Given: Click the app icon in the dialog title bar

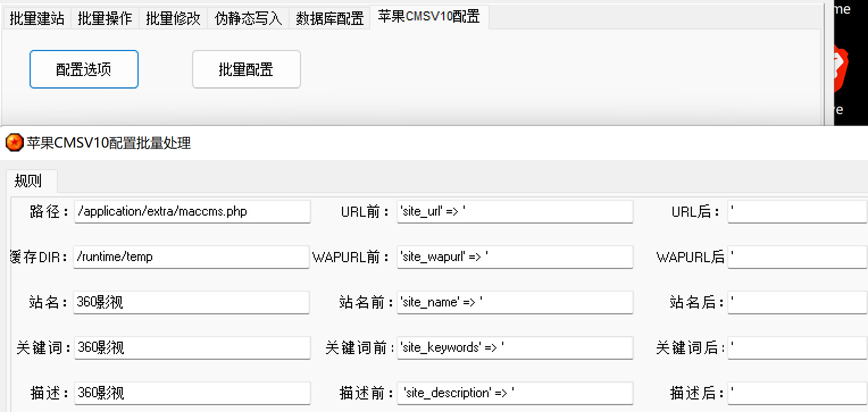Looking at the screenshot, I should tap(14, 142).
